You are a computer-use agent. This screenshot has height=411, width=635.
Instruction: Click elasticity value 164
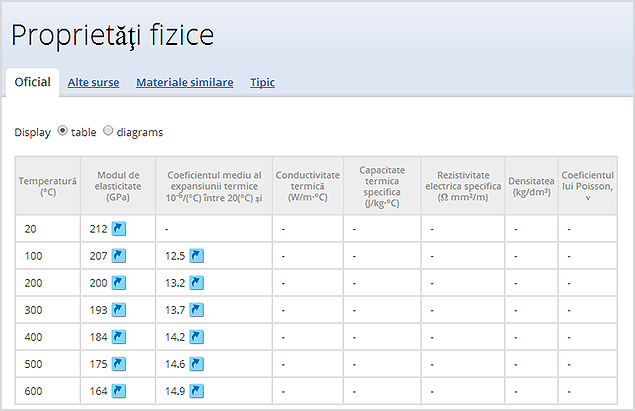coord(98,392)
